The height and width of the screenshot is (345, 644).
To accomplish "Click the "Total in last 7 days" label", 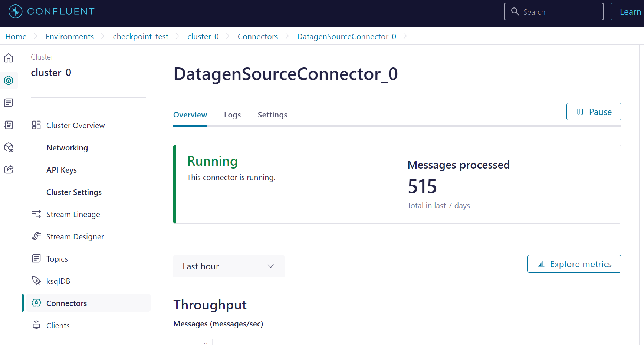I will tap(438, 206).
